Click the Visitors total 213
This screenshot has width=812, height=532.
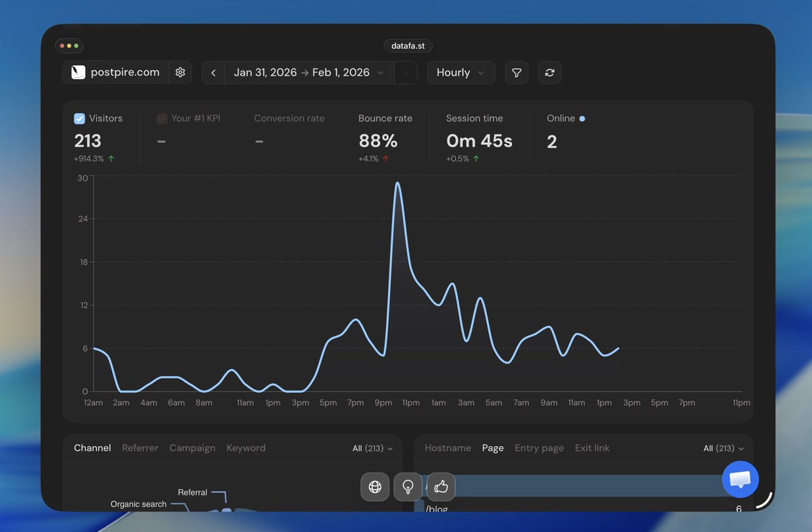pyautogui.click(x=87, y=141)
